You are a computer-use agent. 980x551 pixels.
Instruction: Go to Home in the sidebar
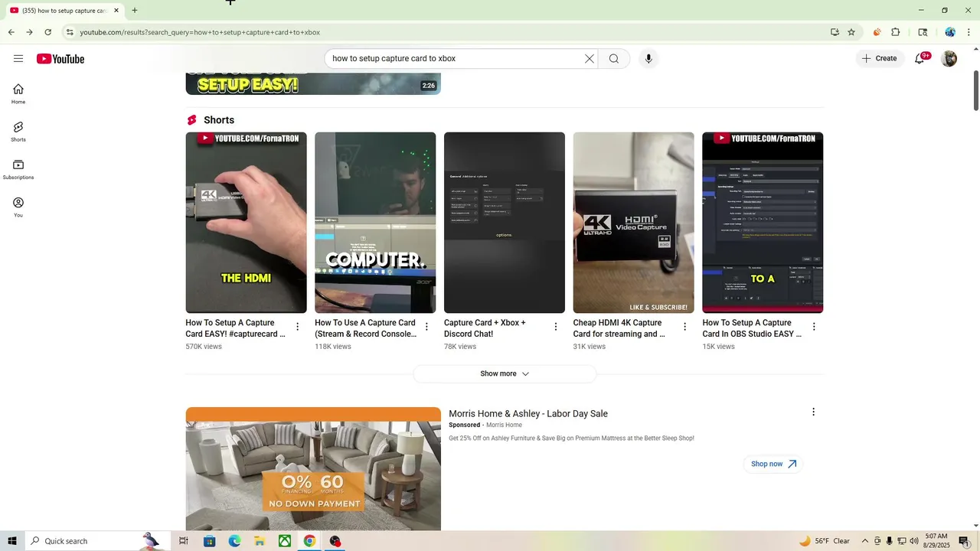coord(18,94)
